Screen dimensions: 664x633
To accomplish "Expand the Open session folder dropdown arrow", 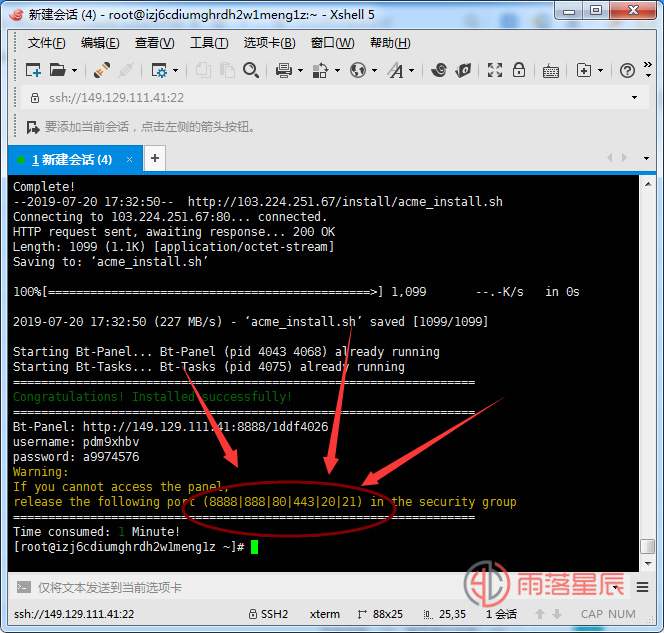I will click(x=75, y=70).
